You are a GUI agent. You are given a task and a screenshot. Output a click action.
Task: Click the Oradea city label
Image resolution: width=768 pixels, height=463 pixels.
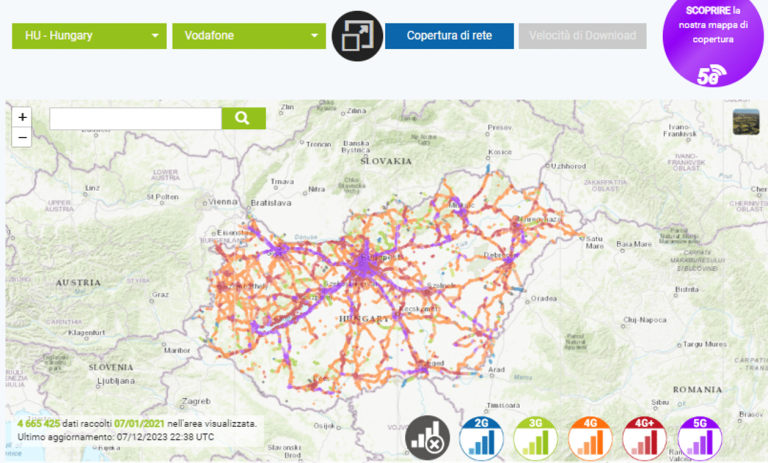tap(544, 298)
